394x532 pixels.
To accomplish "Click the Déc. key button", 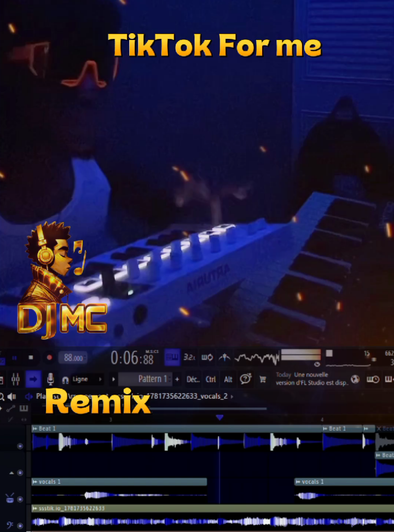I will [x=193, y=379].
